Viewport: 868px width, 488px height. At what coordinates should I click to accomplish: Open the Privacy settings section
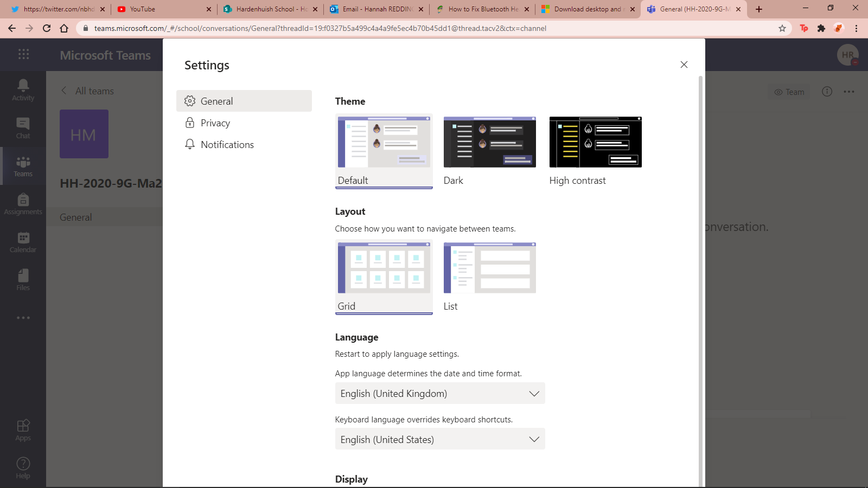click(244, 123)
